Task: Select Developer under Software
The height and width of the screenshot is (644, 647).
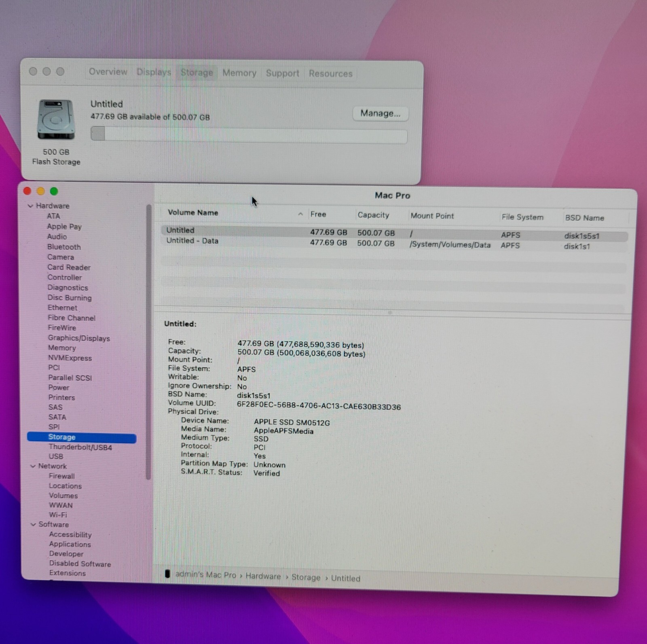Action: click(66, 554)
